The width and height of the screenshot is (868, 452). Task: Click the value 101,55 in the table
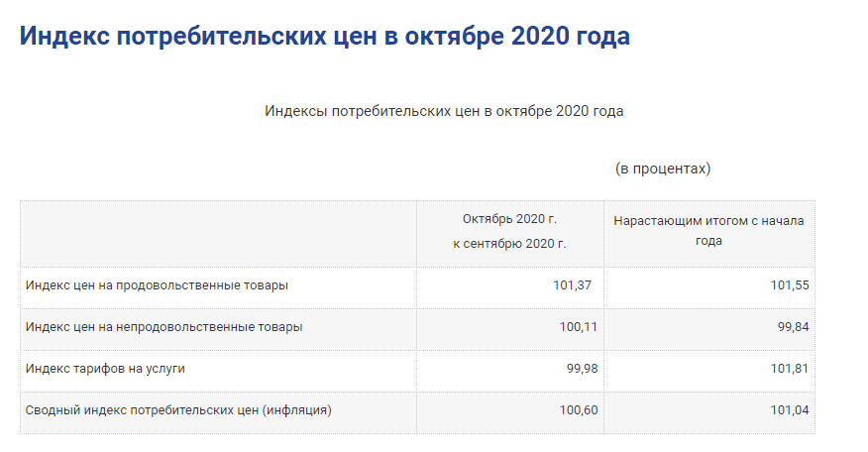pyautogui.click(x=790, y=285)
